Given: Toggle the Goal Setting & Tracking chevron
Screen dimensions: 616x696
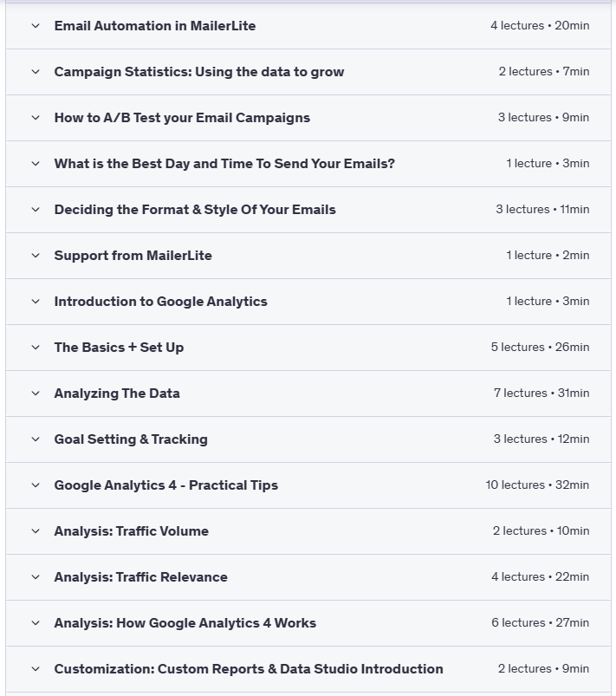Looking at the screenshot, I should point(36,439).
